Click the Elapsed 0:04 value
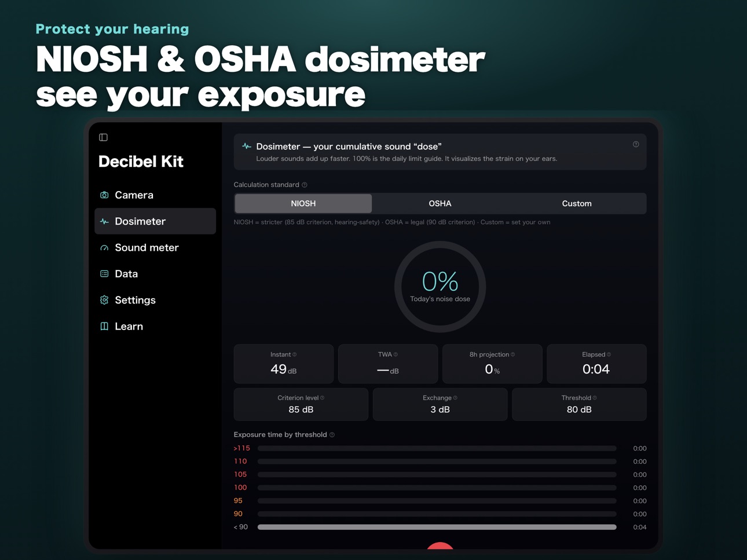Image resolution: width=747 pixels, height=560 pixels. pos(596,369)
